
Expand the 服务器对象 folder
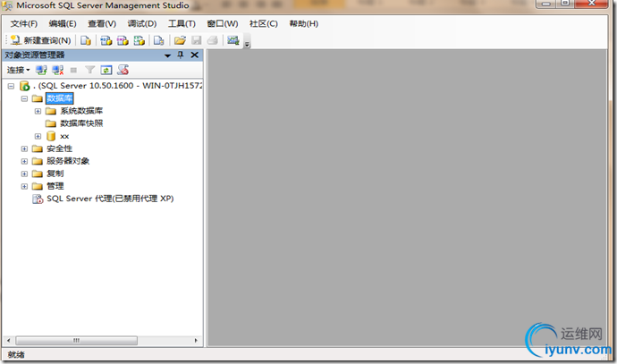point(24,161)
